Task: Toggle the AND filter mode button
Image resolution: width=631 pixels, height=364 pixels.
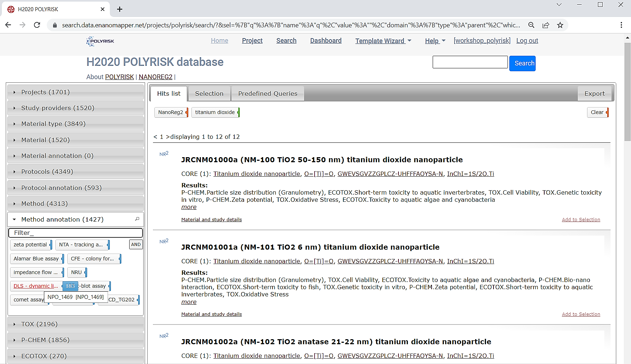Action: point(136,245)
